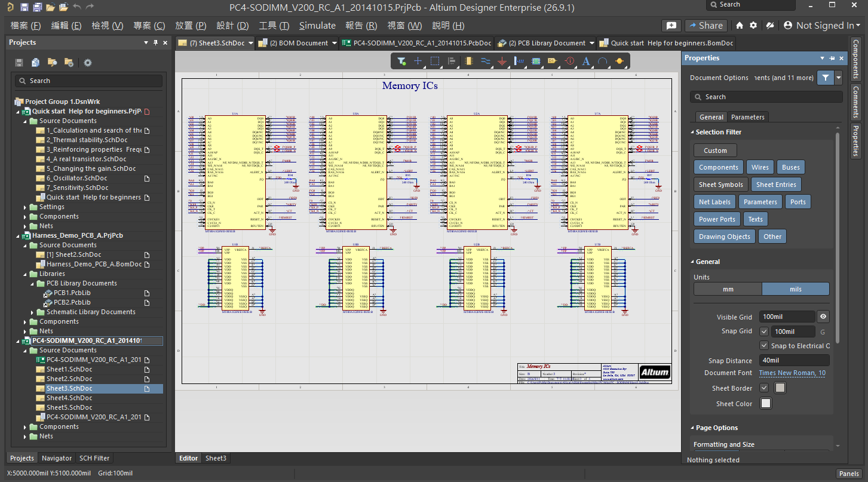Viewport: 868px width, 482px height.
Task: Open the Not Signed In account dropdown
Action: pyautogui.click(x=823, y=25)
